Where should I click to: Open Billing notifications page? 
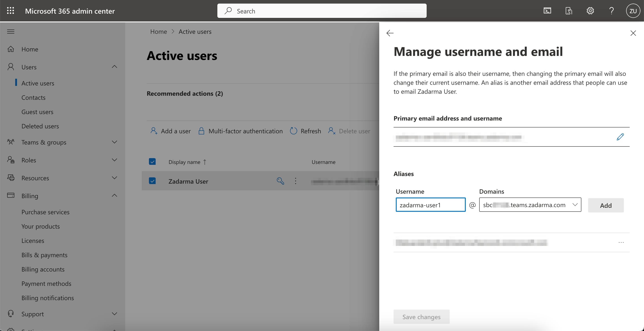(x=47, y=298)
